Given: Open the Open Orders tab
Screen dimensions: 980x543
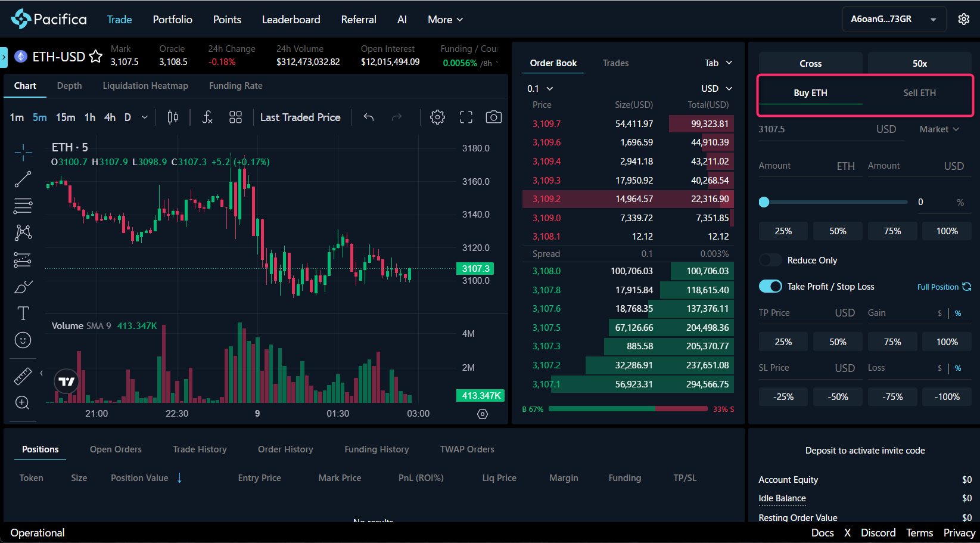Looking at the screenshot, I should [116, 449].
